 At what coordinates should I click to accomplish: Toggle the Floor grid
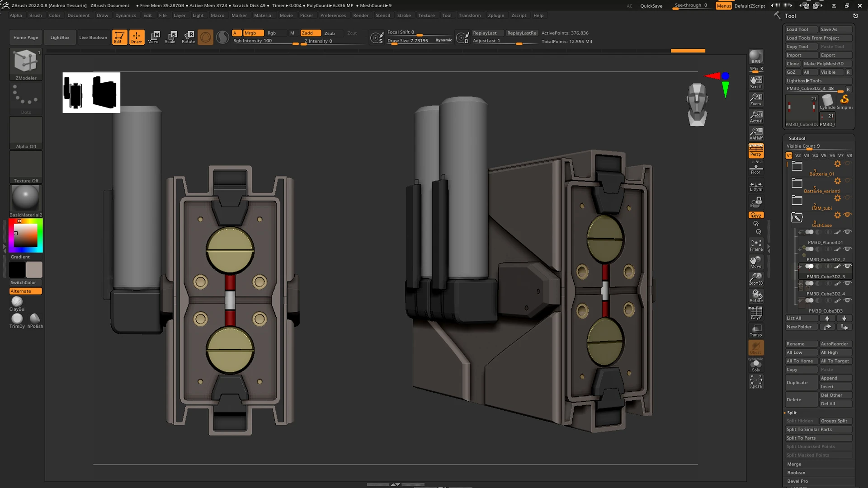(x=756, y=168)
